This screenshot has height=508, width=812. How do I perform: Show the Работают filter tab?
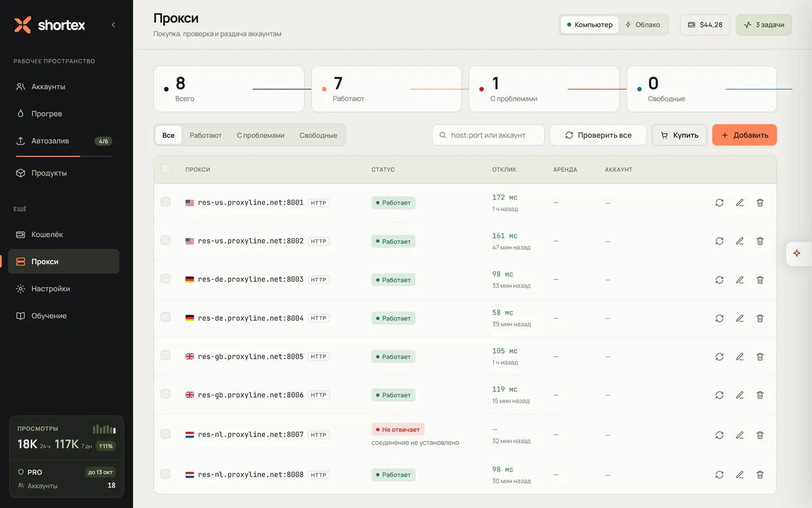[x=206, y=135]
